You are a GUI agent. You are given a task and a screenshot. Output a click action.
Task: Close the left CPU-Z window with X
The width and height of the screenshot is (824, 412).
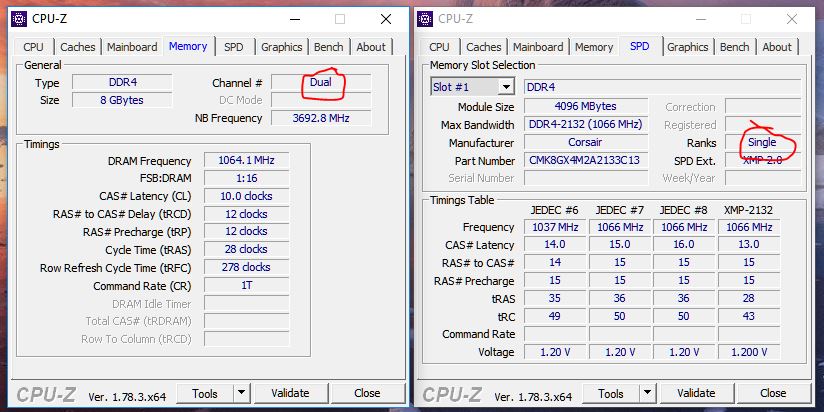pos(386,19)
